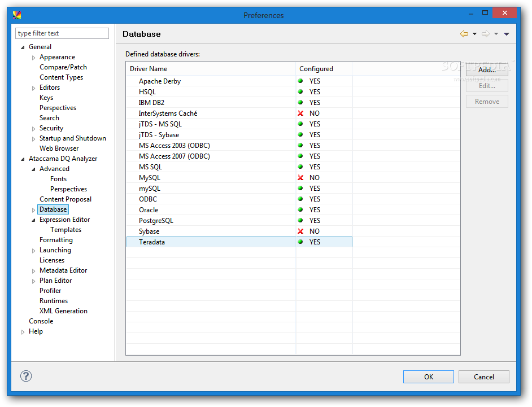Select MS Access 2007 (ODBC) driver

(239, 156)
